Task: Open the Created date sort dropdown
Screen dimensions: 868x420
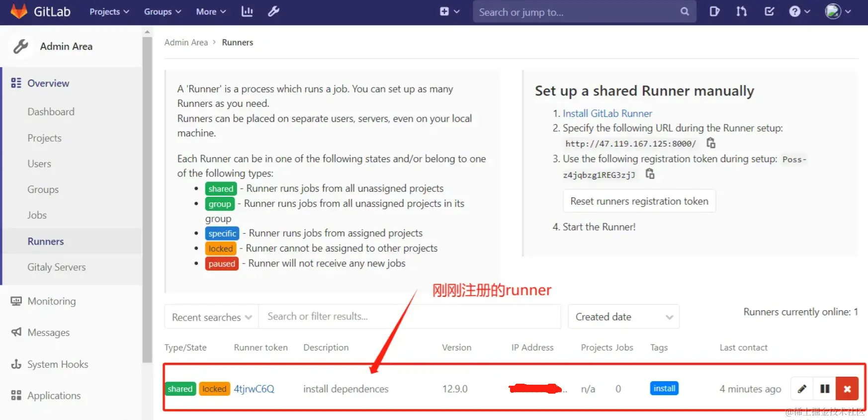Action: 623,317
